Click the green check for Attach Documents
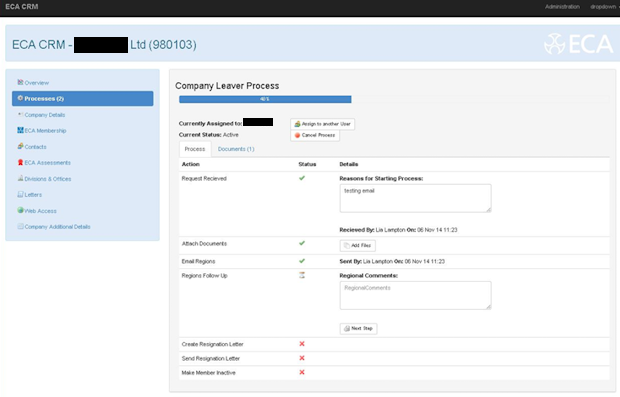620x397 pixels. [302, 243]
